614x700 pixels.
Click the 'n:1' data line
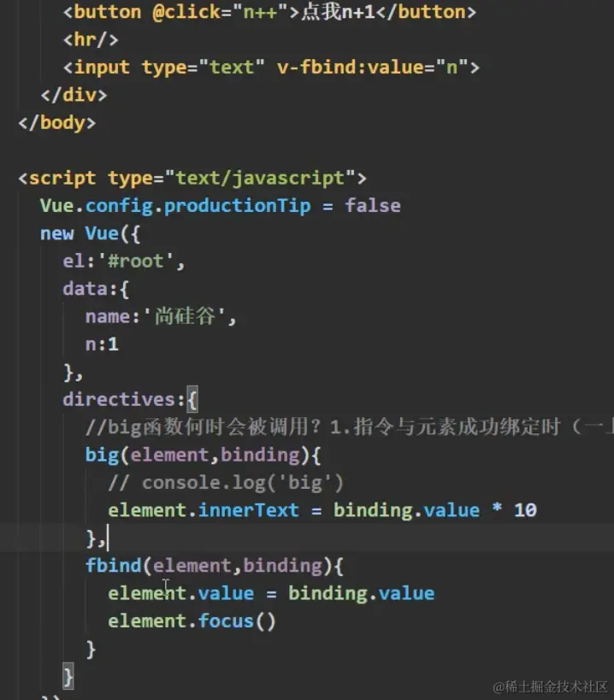coord(102,344)
